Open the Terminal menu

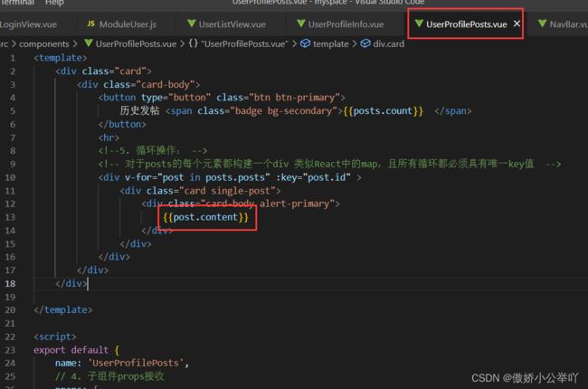(x=17, y=2)
